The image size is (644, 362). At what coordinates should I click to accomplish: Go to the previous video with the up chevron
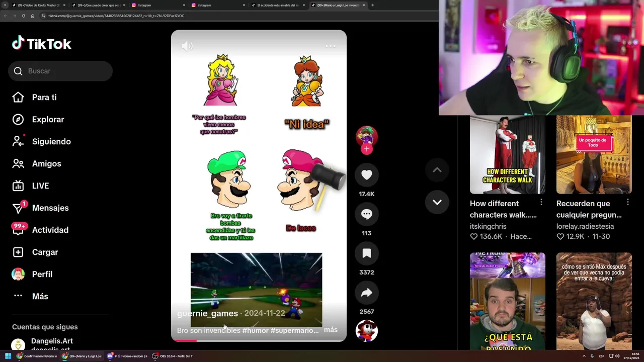point(437,170)
